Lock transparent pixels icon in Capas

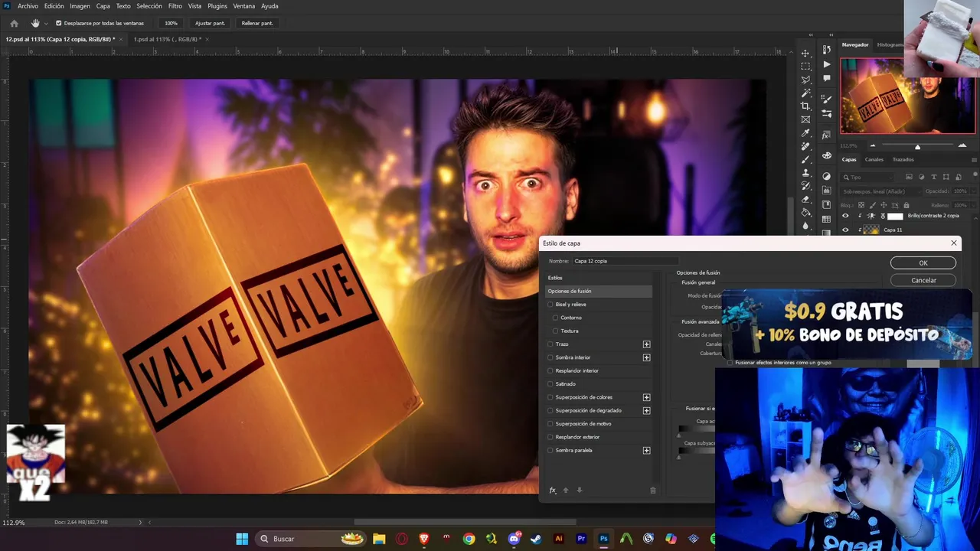(x=862, y=205)
